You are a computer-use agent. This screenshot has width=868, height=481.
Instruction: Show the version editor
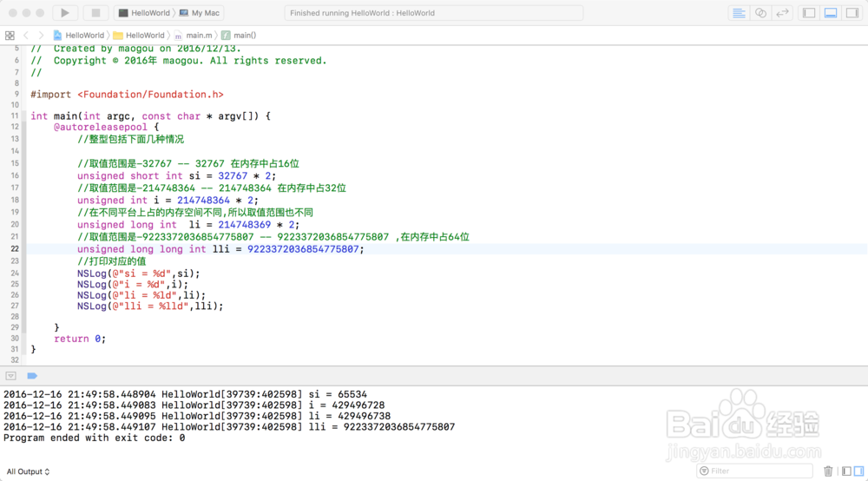pyautogui.click(x=782, y=13)
